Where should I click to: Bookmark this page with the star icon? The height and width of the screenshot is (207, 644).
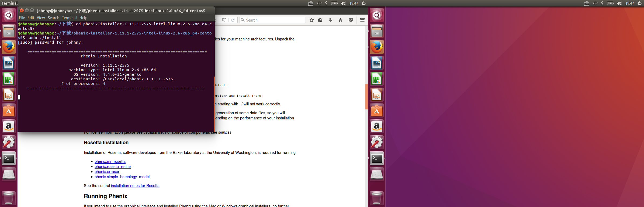coord(312,20)
